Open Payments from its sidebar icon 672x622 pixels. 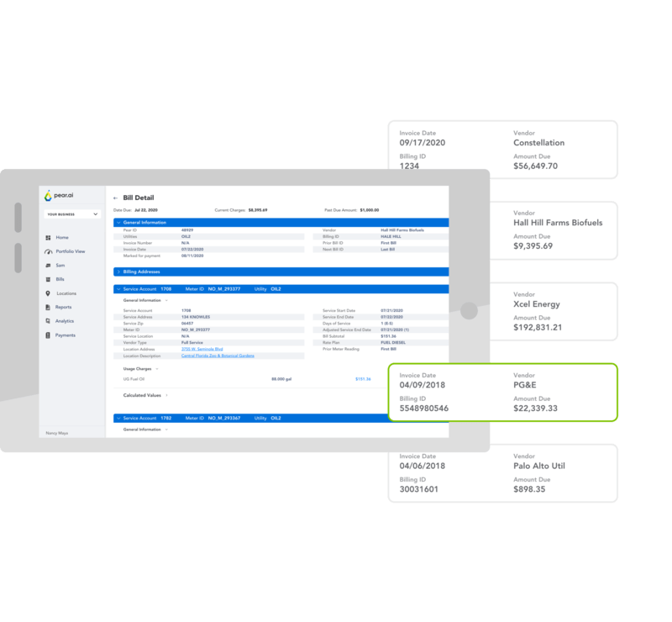click(x=48, y=335)
